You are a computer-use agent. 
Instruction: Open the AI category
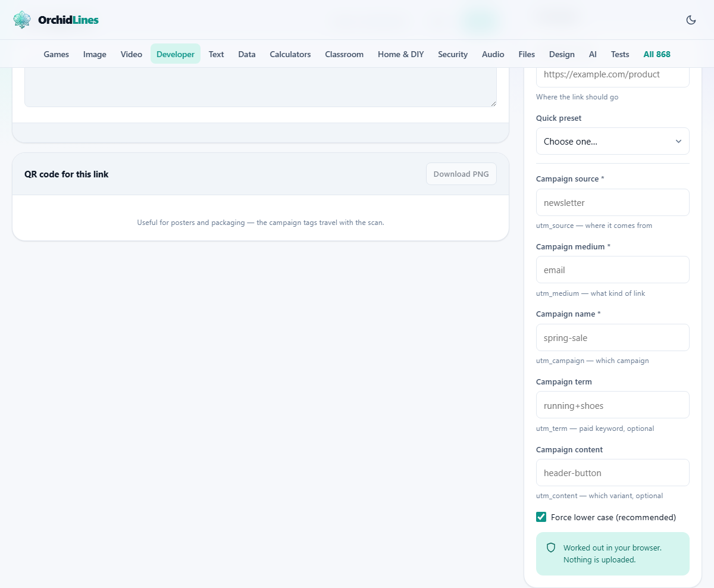coord(593,54)
